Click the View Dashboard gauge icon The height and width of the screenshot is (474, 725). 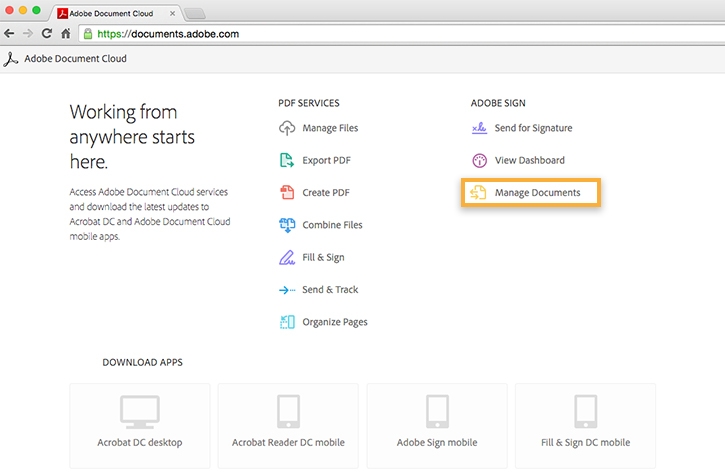point(479,160)
